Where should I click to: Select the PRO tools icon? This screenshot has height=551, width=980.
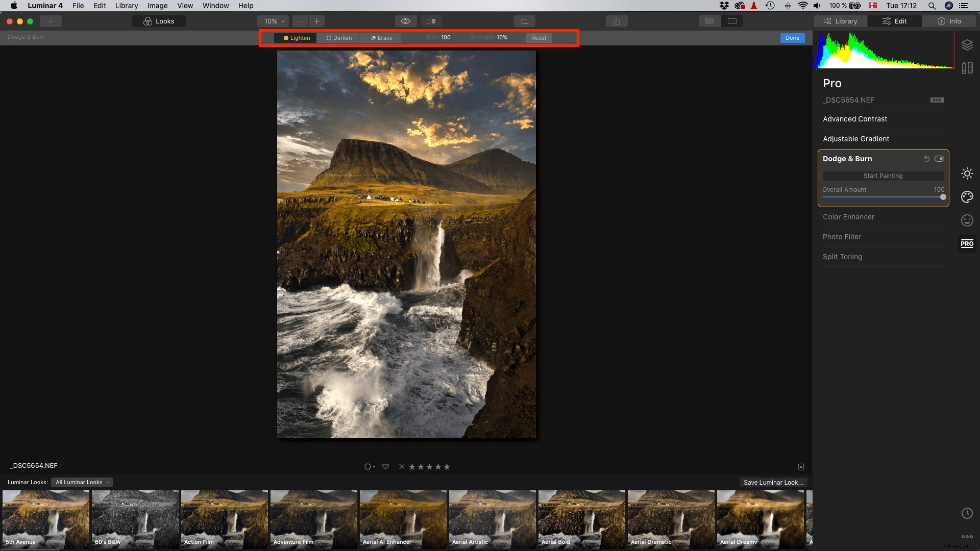click(968, 243)
